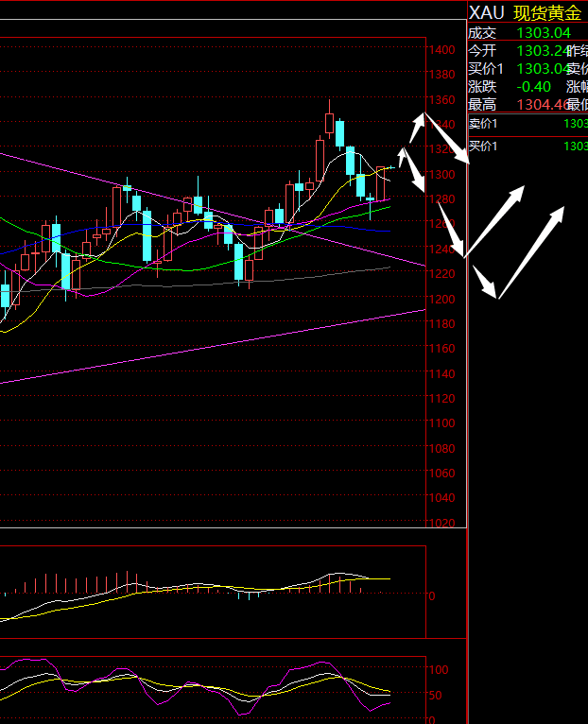
Task: Click the XAU symbol code in header
Action: pyautogui.click(x=487, y=13)
